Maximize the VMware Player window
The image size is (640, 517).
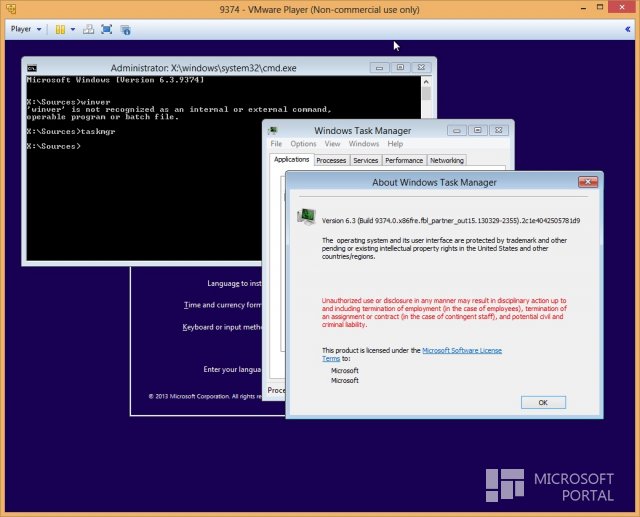click(600, 7)
